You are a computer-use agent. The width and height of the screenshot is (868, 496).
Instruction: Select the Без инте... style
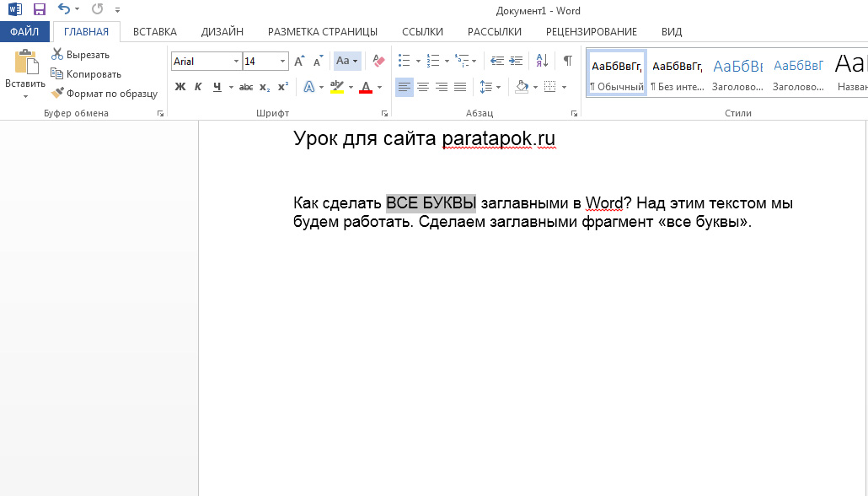[x=678, y=73]
